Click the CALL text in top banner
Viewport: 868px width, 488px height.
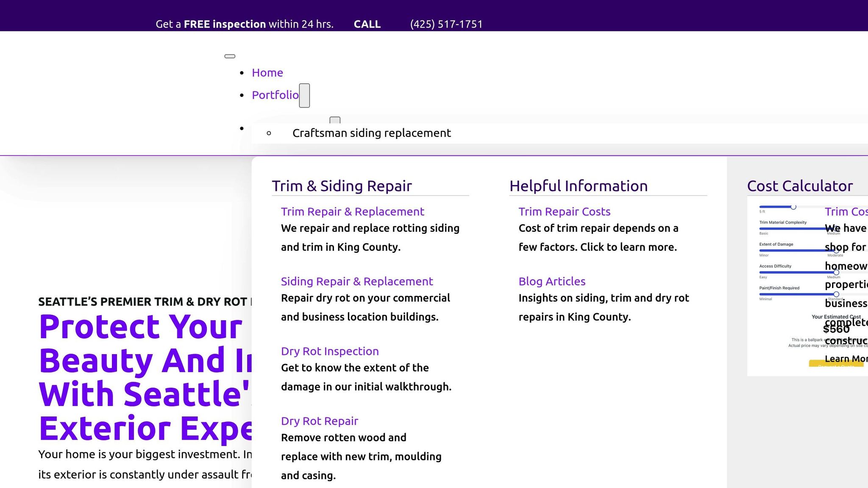(367, 24)
